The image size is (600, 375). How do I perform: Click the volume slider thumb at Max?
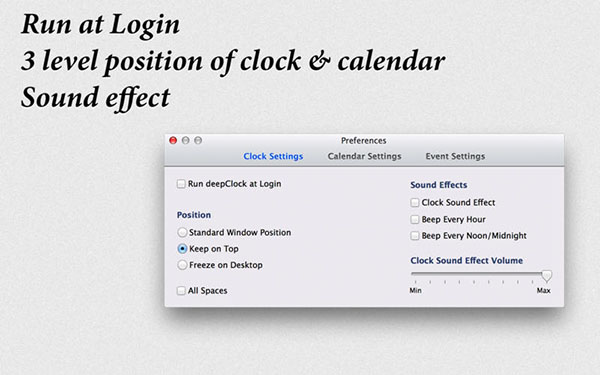click(x=547, y=275)
